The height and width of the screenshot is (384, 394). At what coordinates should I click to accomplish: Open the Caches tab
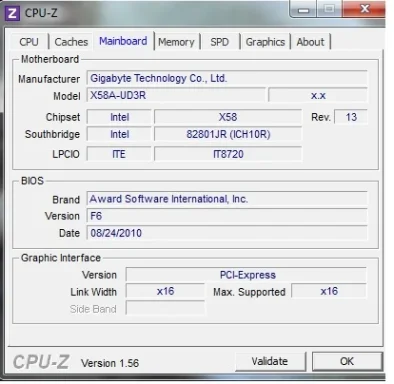71,42
